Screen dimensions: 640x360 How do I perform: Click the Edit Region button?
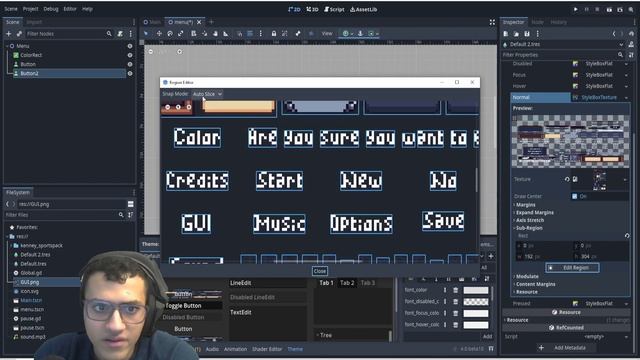(572, 268)
